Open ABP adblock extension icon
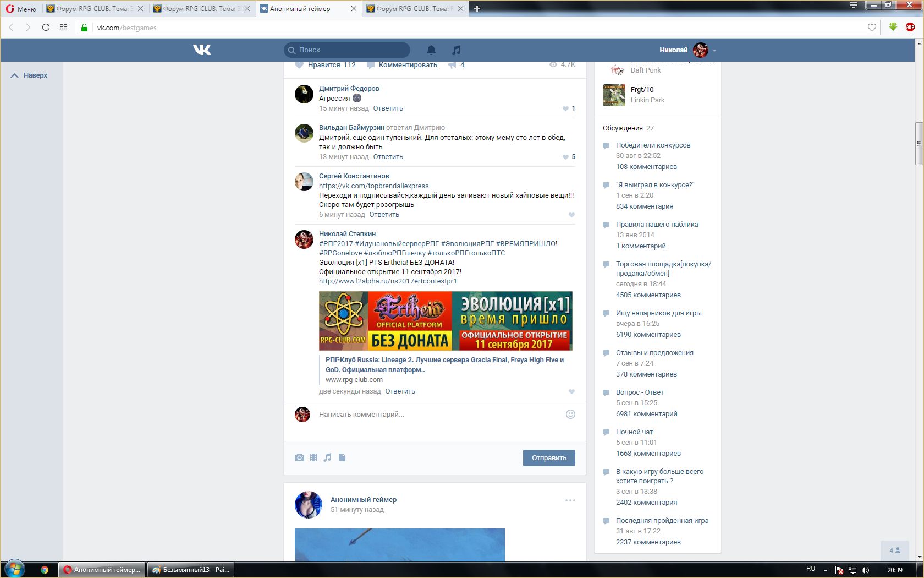This screenshot has height=578, width=924. pos(910,27)
